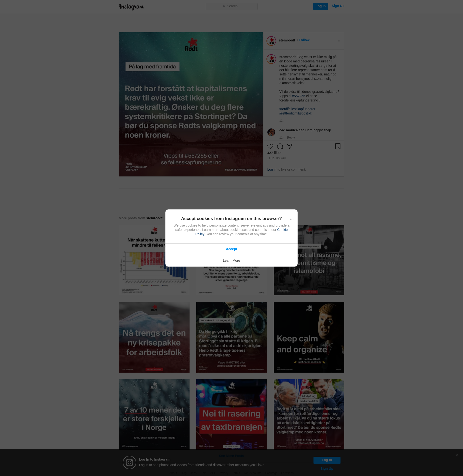Open #rettferdigmiljøpolitikk hashtag
The height and width of the screenshot is (476, 463).
click(295, 114)
